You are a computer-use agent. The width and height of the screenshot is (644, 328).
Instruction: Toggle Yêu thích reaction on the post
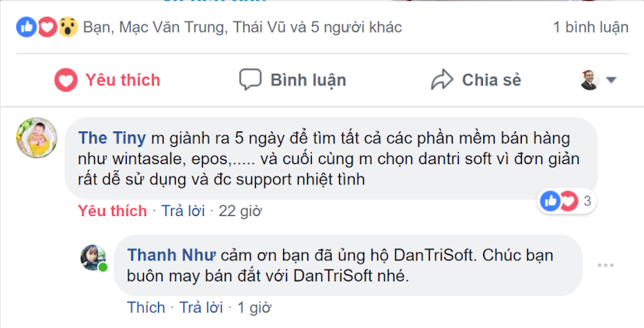tap(107, 80)
